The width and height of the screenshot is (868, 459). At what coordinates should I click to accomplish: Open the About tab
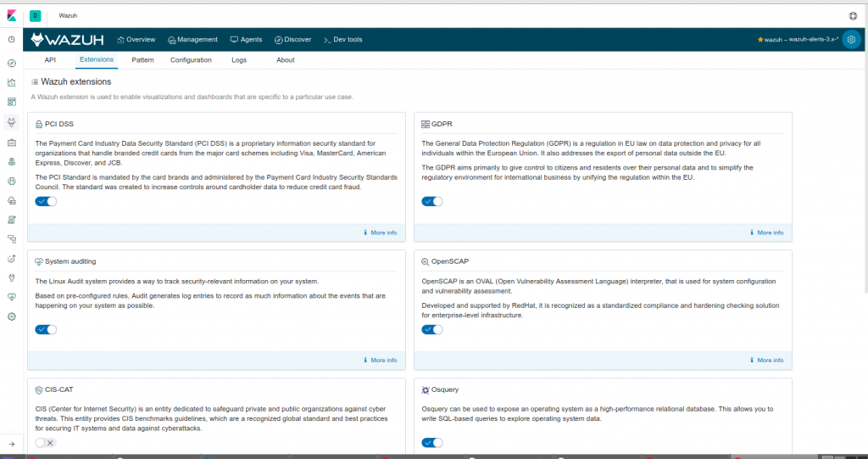pyautogui.click(x=286, y=60)
